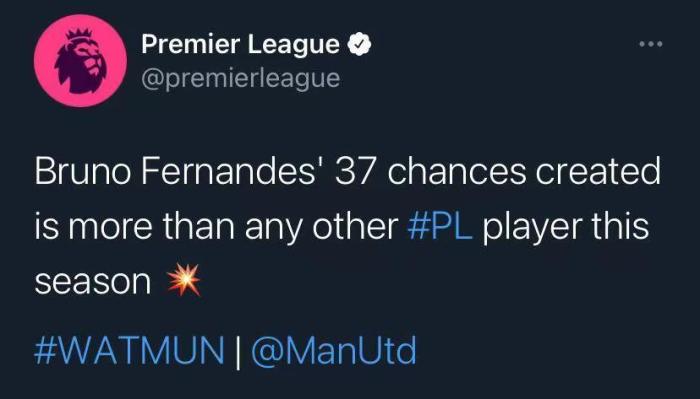Click the lion crest inside the pink avatar
Image resolution: width=700 pixels, height=399 pixels.
(x=80, y=60)
